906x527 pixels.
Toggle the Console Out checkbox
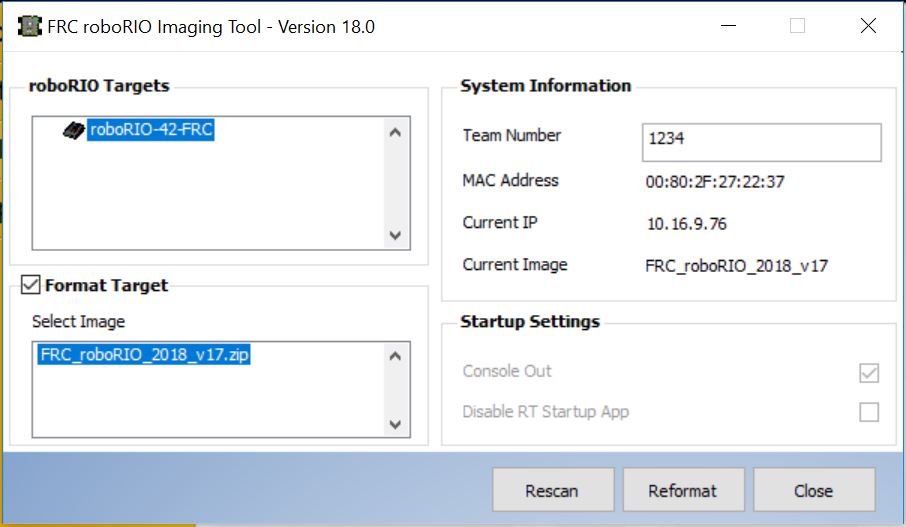(869, 373)
